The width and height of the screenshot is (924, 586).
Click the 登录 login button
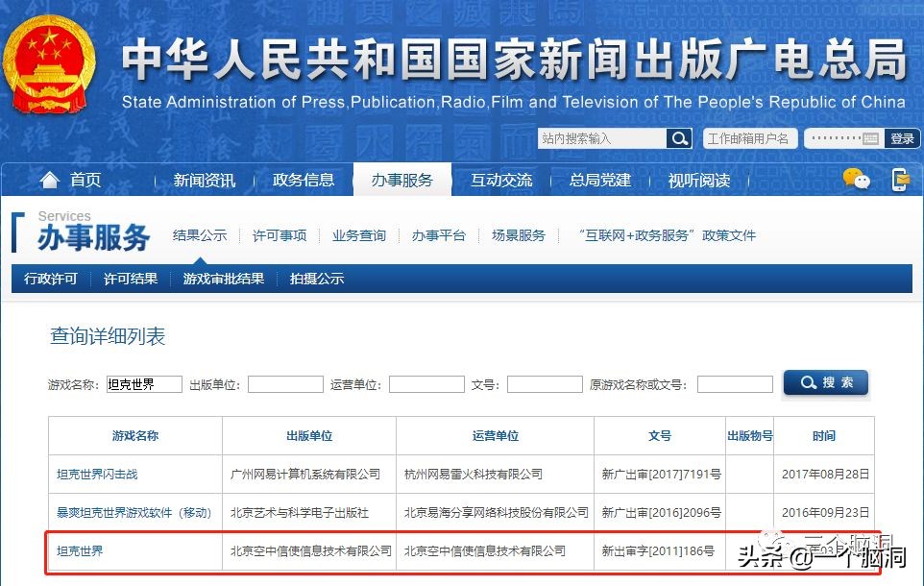[x=903, y=138]
